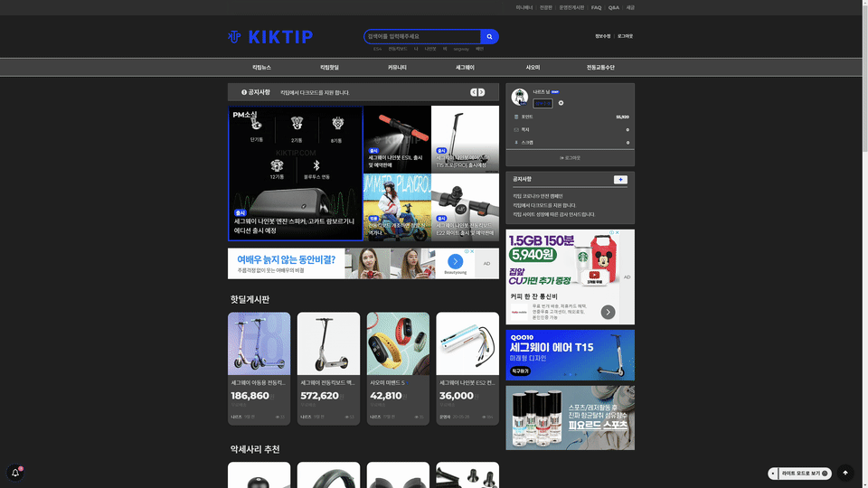868x488 pixels.
Task: Open the 커뮤니티 menu
Action: (397, 68)
